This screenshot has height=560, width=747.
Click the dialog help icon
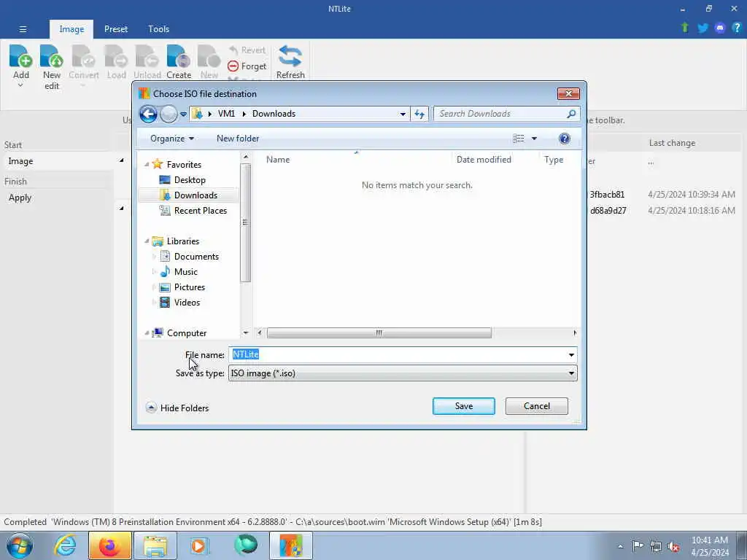[x=564, y=139]
